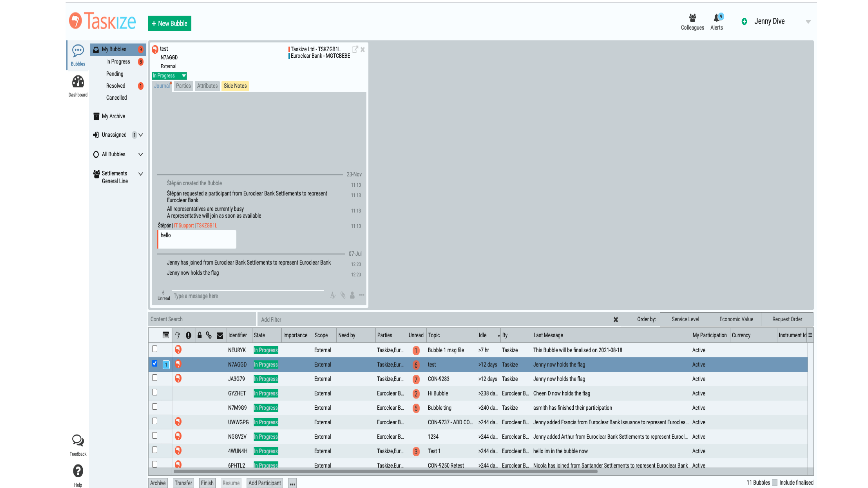868x488 pixels.
Task: Switch to the Attributes tab
Action: click(x=207, y=86)
